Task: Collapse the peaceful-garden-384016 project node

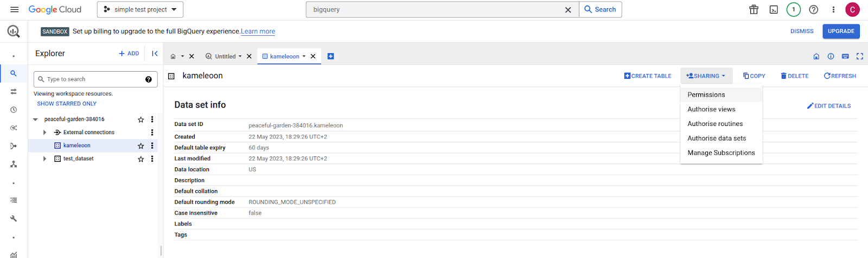Action: tap(36, 119)
